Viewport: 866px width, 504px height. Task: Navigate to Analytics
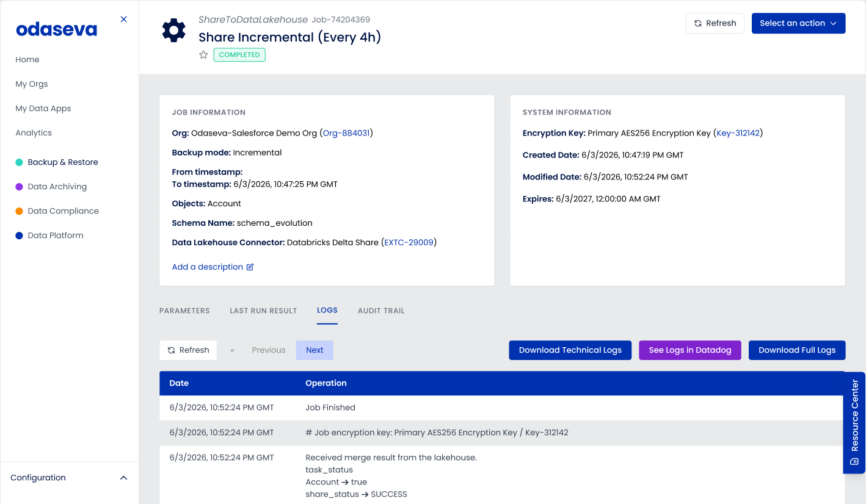point(34,133)
